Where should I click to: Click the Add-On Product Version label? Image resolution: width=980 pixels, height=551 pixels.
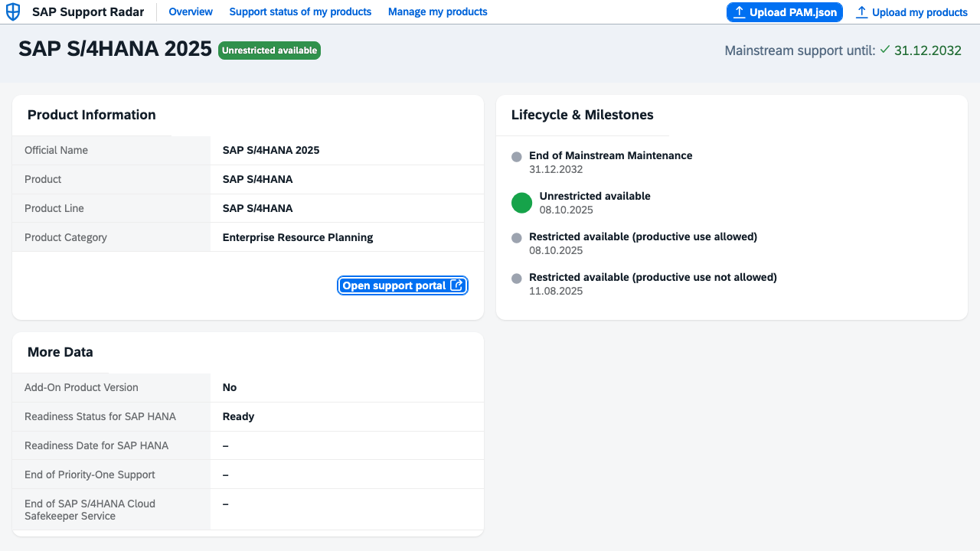[81, 387]
